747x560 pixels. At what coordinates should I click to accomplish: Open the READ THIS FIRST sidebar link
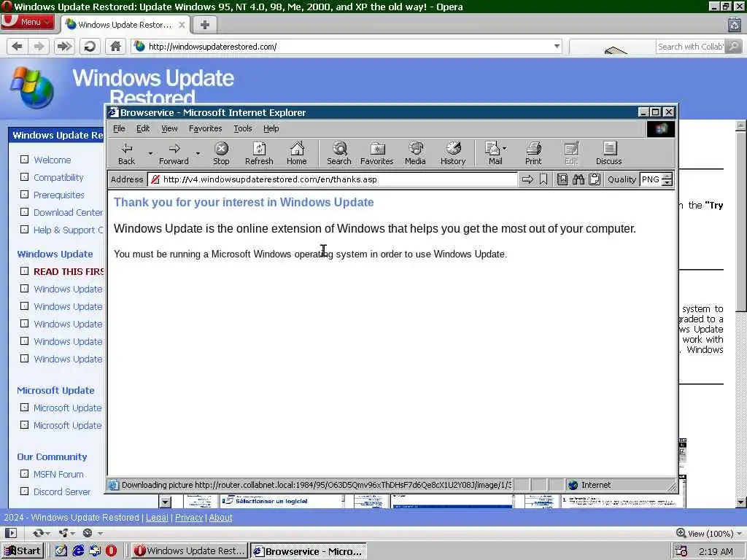pos(69,271)
